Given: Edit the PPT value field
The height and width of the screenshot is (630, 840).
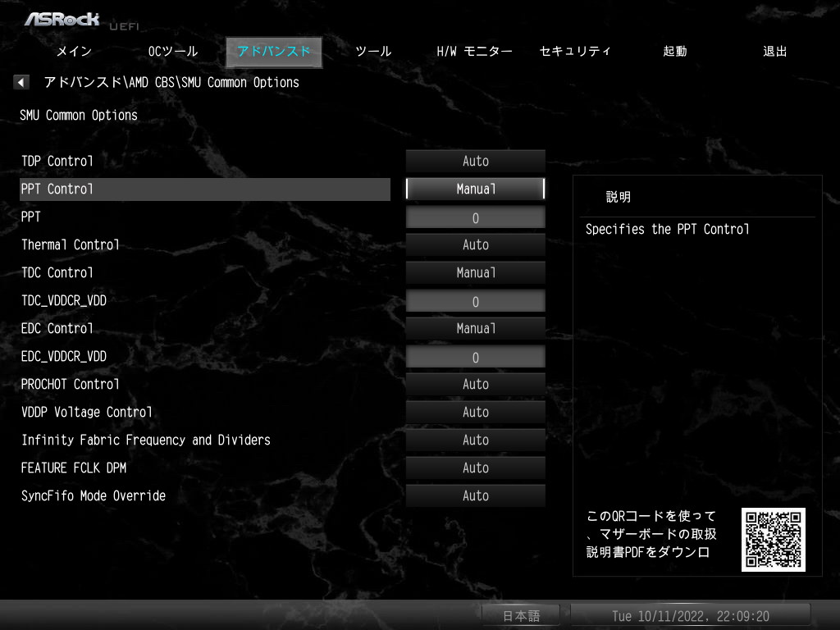Looking at the screenshot, I should (476, 217).
